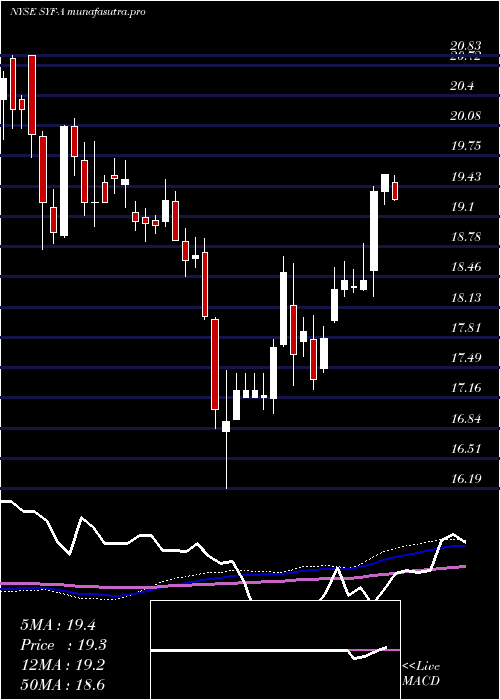Image resolution: width=500 pixels, height=700 pixels.
Task: Click the 17.81 price axis label
Action: (x=465, y=328)
